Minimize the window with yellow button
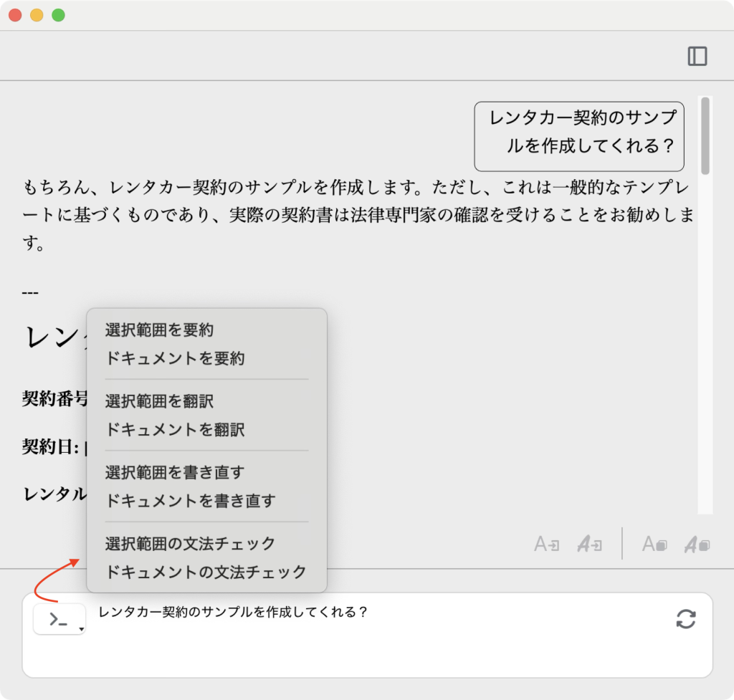Viewport: 734px width, 700px height. coord(37,15)
